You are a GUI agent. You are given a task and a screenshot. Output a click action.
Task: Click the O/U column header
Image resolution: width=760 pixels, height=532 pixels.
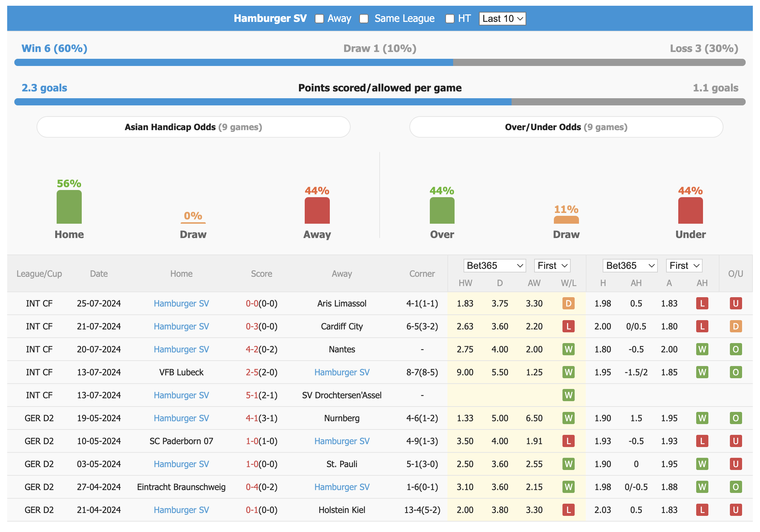pyautogui.click(x=736, y=274)
